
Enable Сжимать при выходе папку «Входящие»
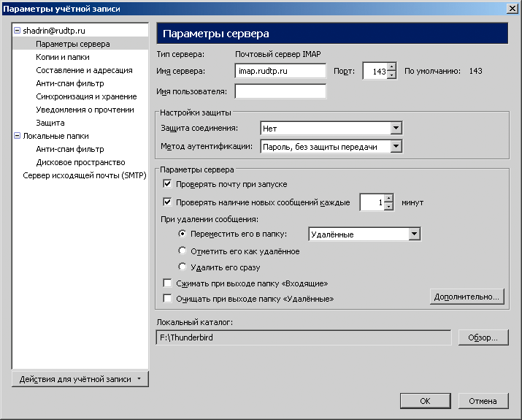click(167, 283)
